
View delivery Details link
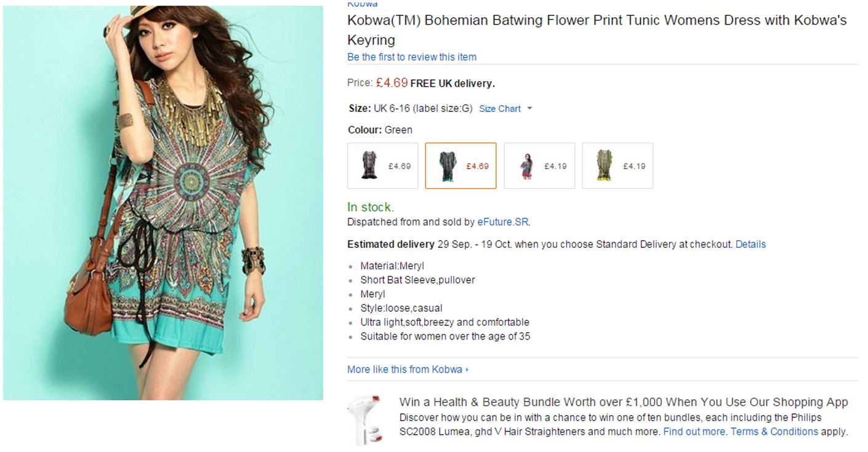tap(750, 244)
